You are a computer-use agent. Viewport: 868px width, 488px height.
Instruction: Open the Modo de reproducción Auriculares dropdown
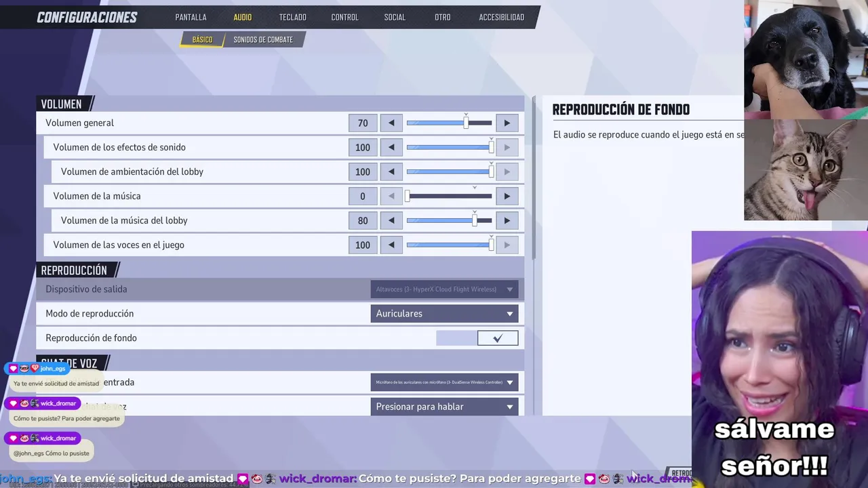(444, 313)
